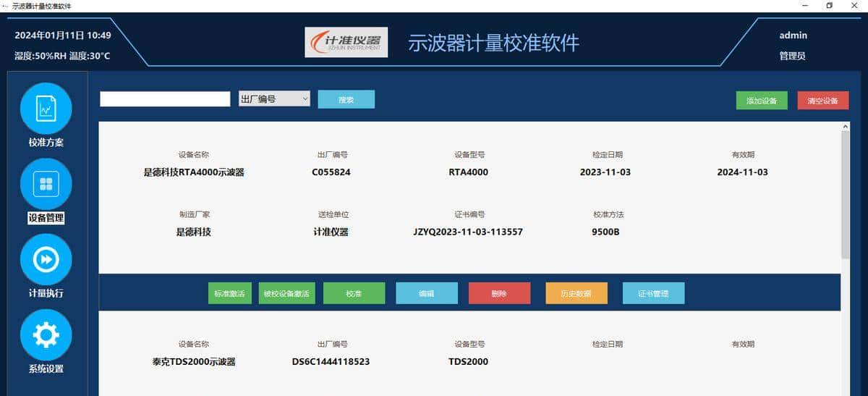Click the device list scrollbar thumb

point(846,195)
